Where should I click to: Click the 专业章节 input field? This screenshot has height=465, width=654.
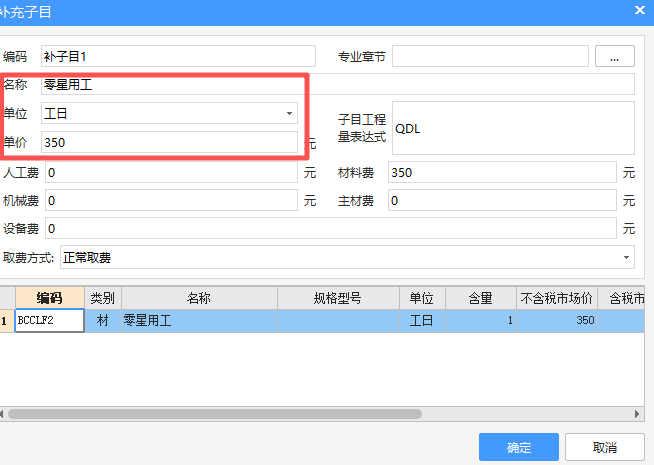490,56
